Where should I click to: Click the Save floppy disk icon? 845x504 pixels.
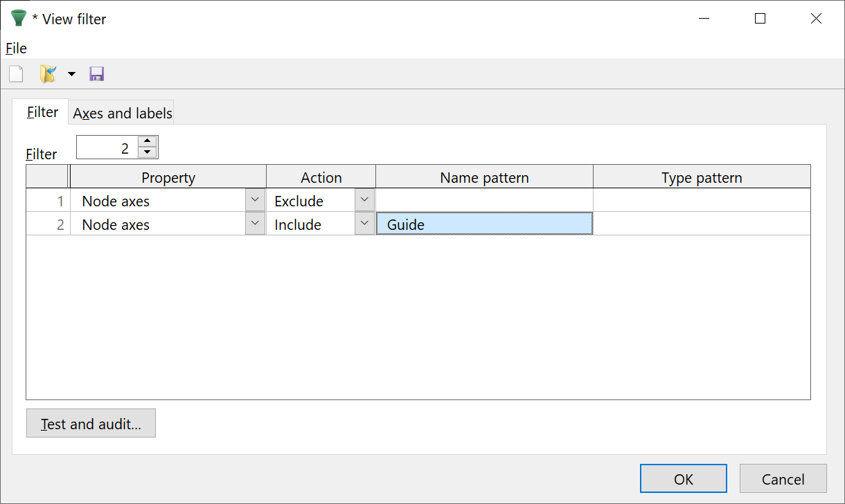coord(97,74)
